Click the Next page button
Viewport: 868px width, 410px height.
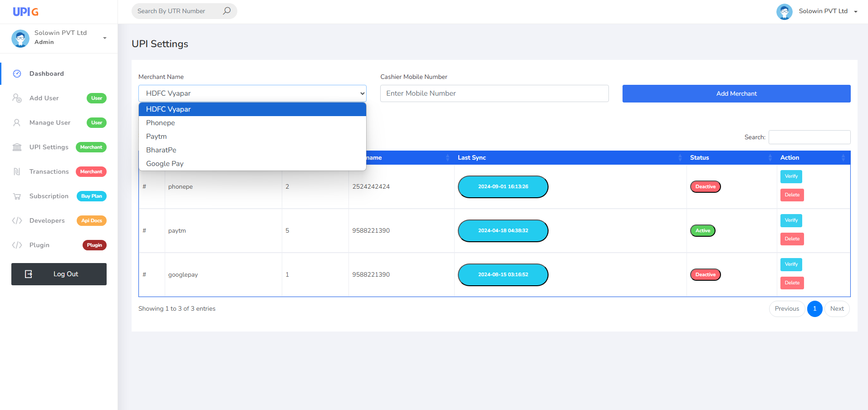tap(837, 309)
